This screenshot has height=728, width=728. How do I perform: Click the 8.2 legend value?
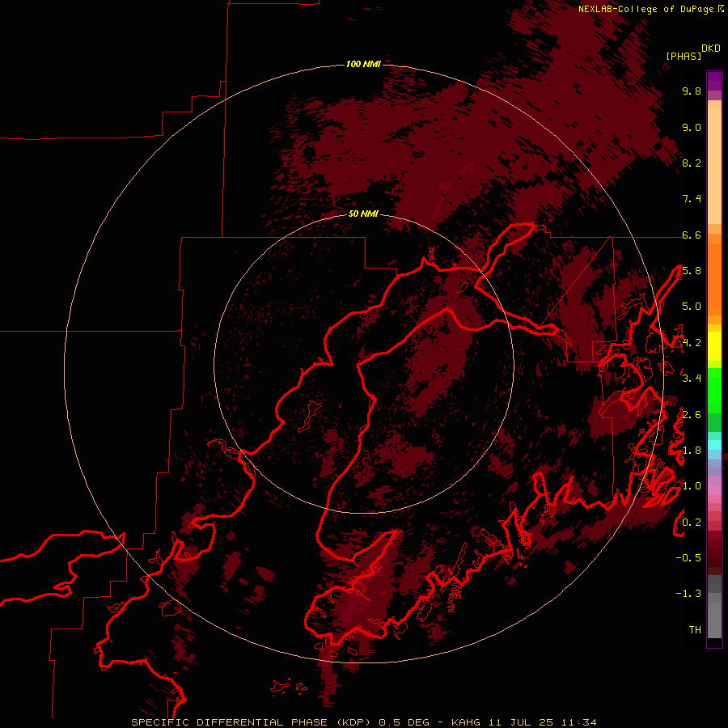click(692, 163)
